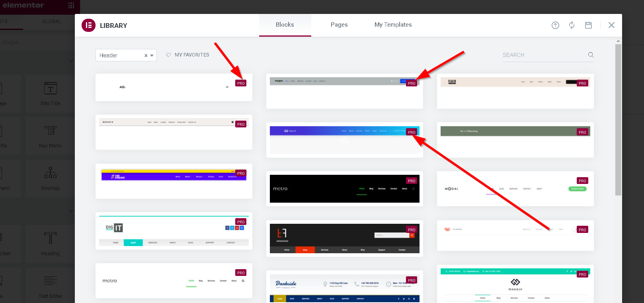The height and width of the screenshot is (303, 644).
Task: Clear the Header category selection x
Action: click(146, 55)
